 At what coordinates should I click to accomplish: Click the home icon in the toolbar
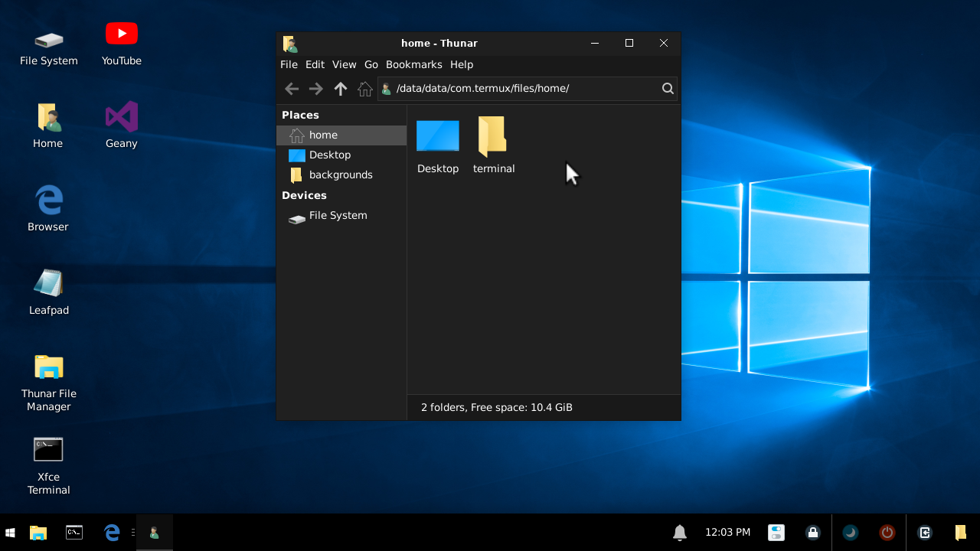[365, 88]
